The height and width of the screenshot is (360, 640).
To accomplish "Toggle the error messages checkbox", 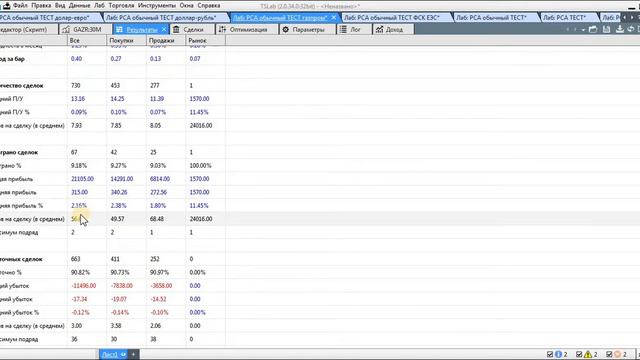I will [609, 354].
